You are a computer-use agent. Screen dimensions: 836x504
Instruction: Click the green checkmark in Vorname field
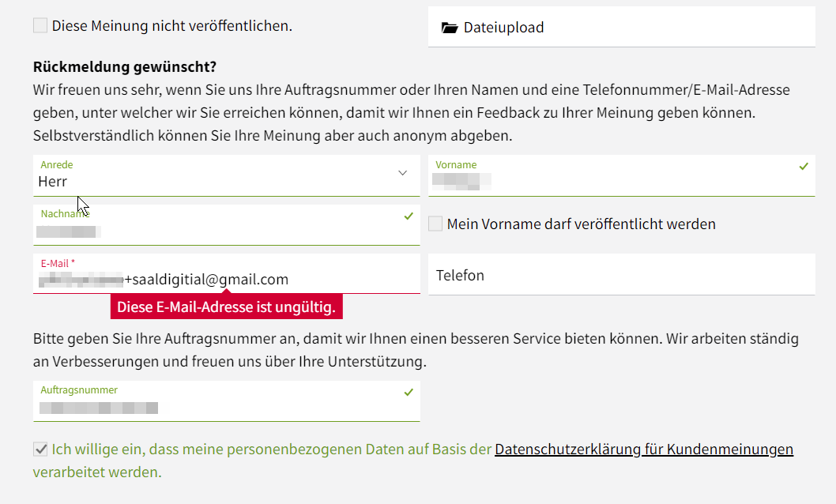[804, 166]
